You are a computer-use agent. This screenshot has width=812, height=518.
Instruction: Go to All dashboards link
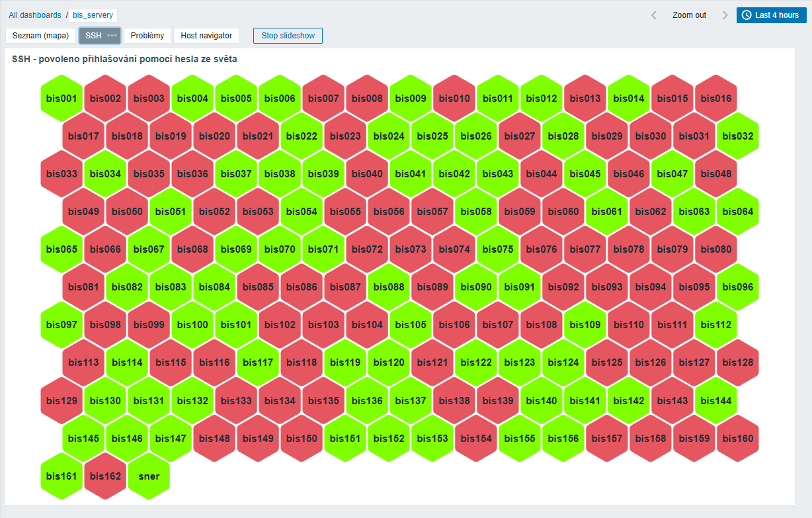pyautogui.click(x=35, y=15)
